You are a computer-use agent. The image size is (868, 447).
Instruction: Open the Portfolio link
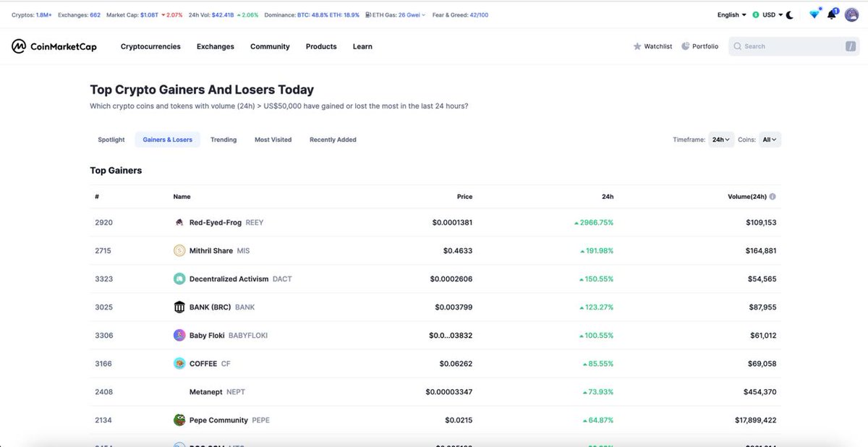[x=700, y=46]
